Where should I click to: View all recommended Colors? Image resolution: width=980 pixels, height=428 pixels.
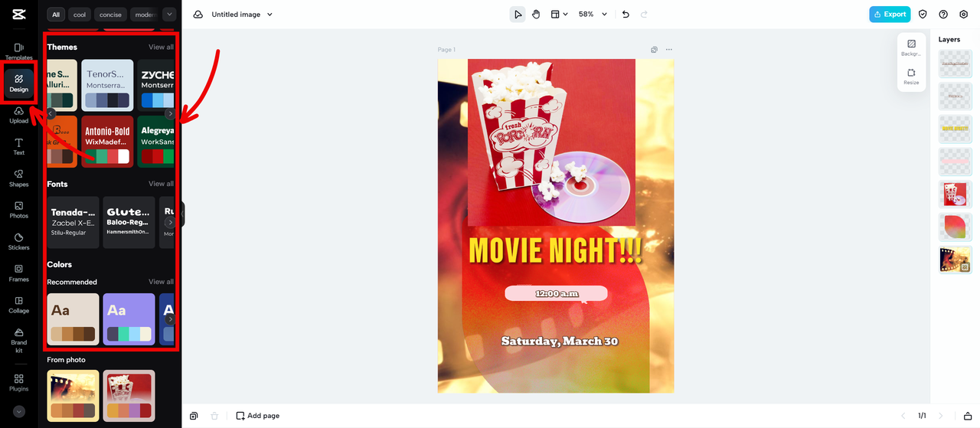pos(161,282)
